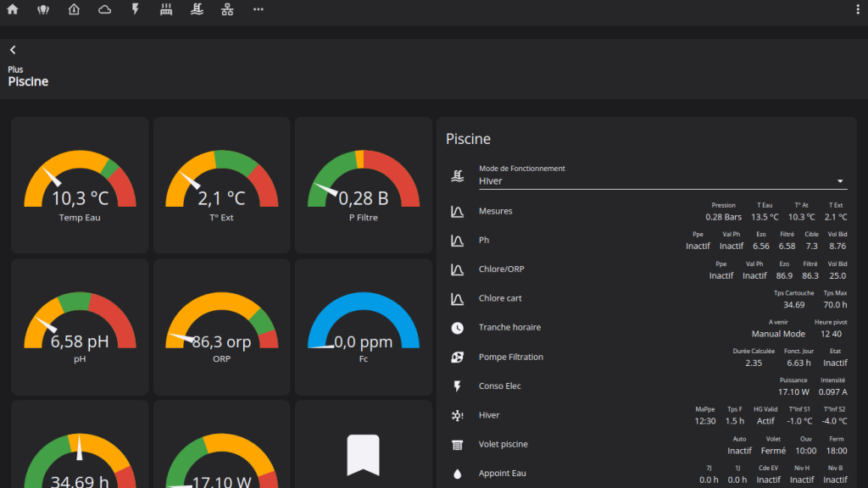Viewport: 868px width, 488px height.
Task: Click the Fonct. Jour value 6.63 h
Action: (798, 363)
